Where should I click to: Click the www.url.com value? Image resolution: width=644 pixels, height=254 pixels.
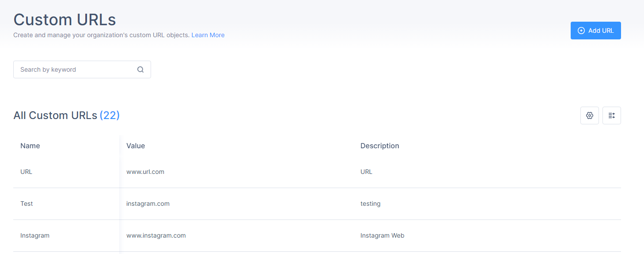pos(145,172)
